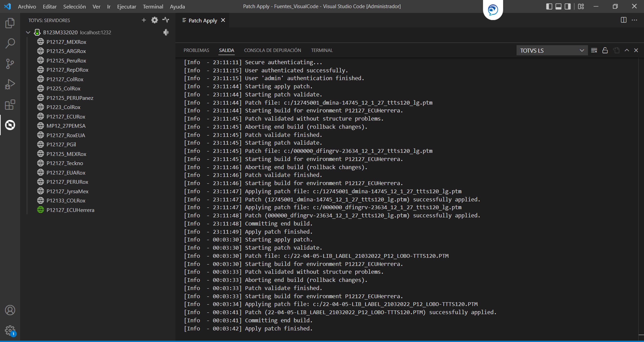
Task: Toggle output auto-scroll lock
Action: 605,50
